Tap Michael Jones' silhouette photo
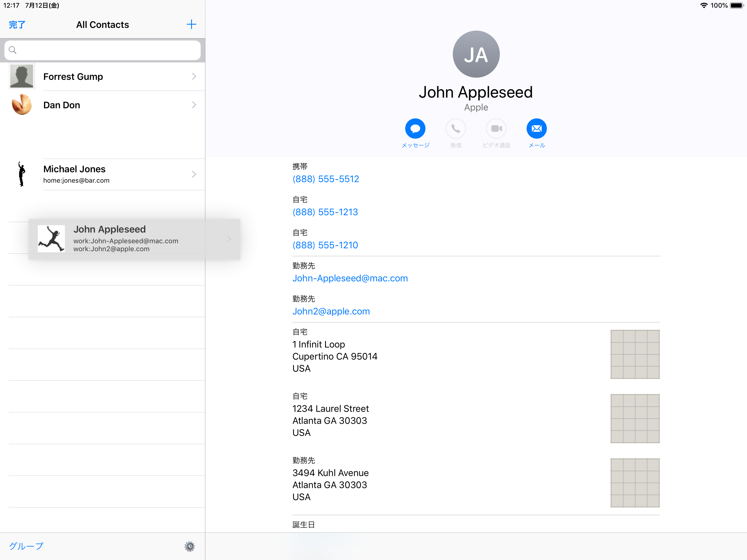 point(22,174)
